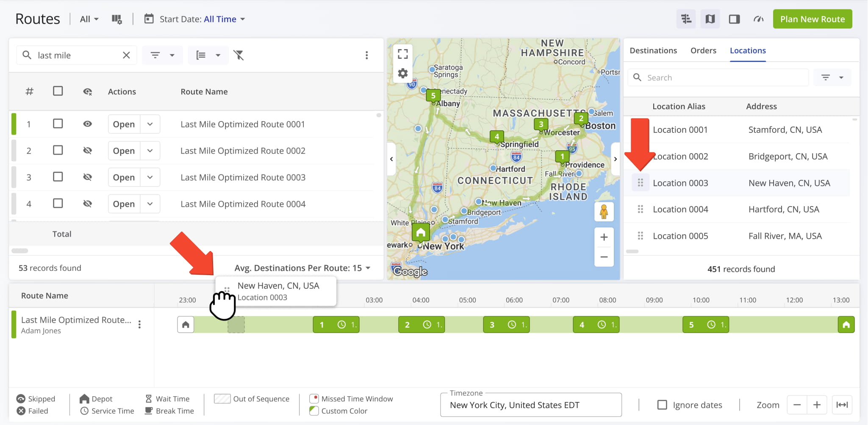Expand Open actions arrow for route 4

click(150, 204)
